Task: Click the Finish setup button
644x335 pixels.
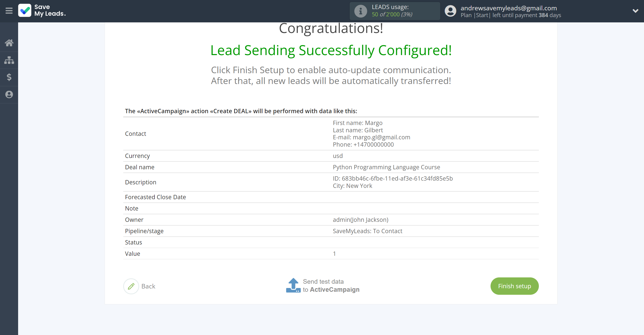Action: pyautogui.click(x=514, y=286)
